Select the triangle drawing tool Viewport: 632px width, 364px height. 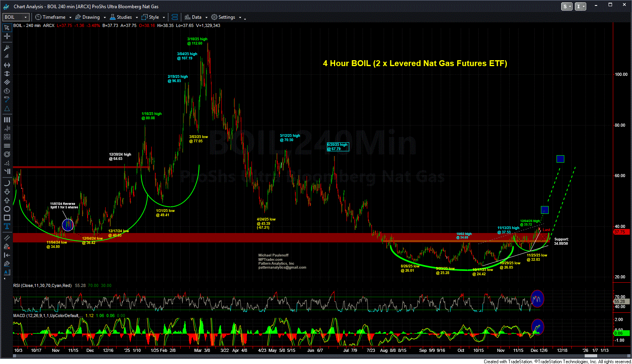pos(7,108)
